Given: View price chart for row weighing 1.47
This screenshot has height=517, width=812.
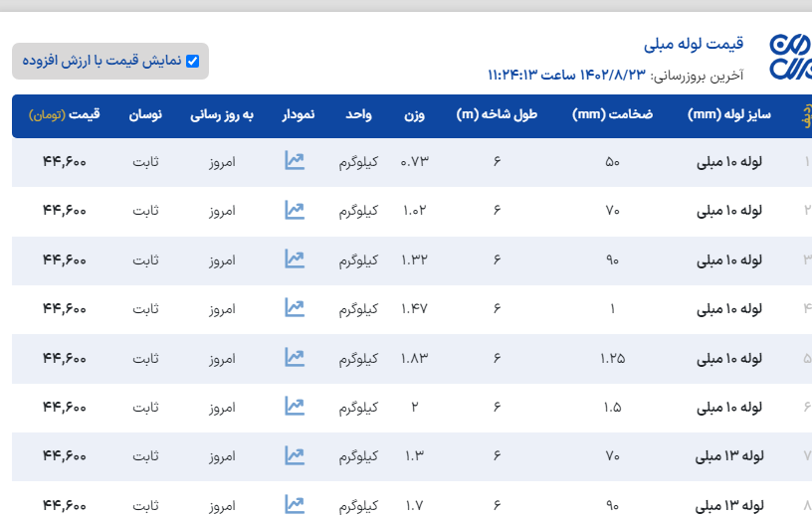Looking at the screenshot, I should [294, 308].
